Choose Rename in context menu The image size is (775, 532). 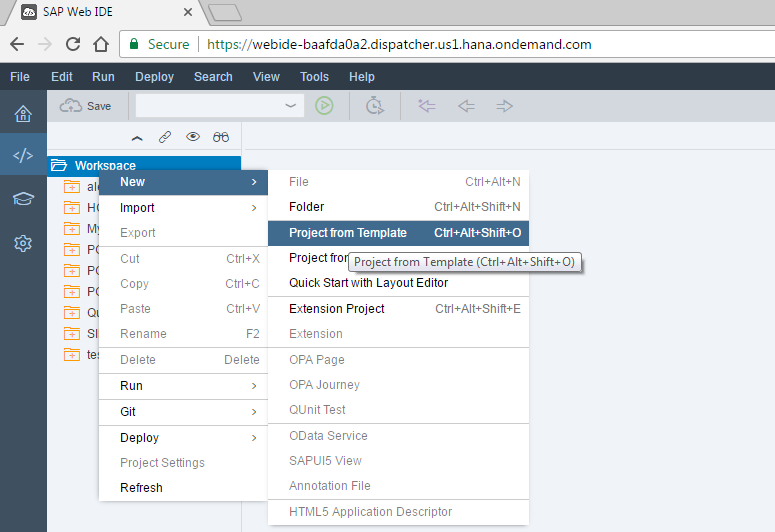[x=183, y=334]
